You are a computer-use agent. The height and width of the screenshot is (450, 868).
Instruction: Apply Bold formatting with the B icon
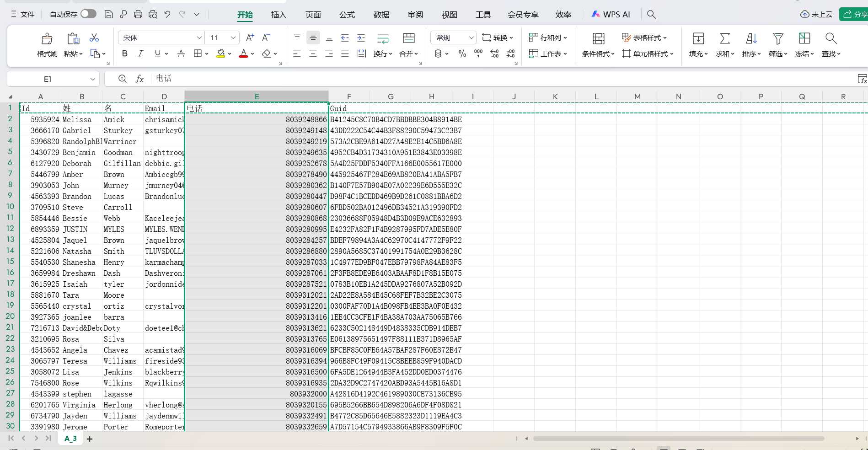pyautogui.click(x=124, y=54)
